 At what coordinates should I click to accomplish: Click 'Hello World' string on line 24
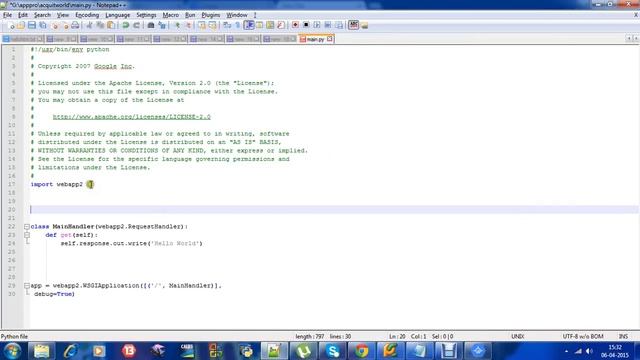[176, 244]
